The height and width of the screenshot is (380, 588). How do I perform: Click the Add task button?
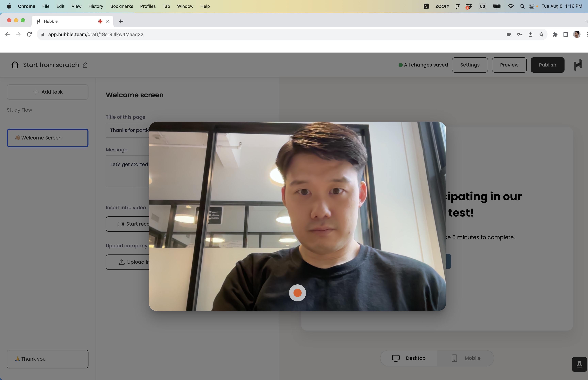(x=48, y=92)
